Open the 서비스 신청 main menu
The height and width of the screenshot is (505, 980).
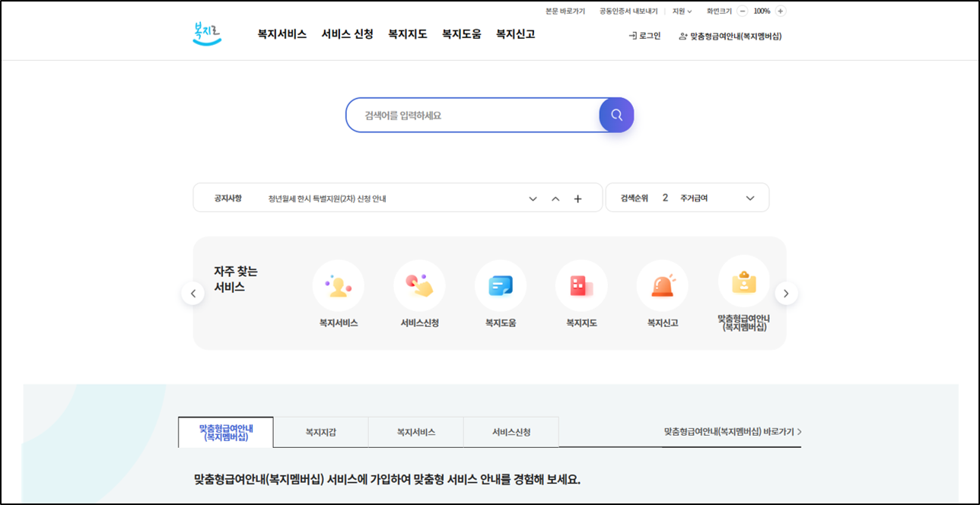tap(347, 34)
